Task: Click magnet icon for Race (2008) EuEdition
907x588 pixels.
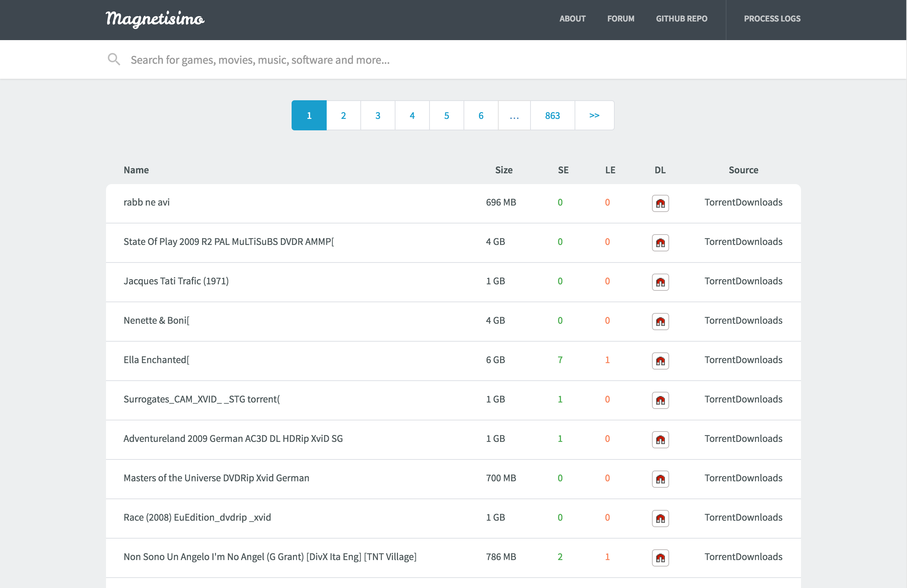Action: coord(660,518)
